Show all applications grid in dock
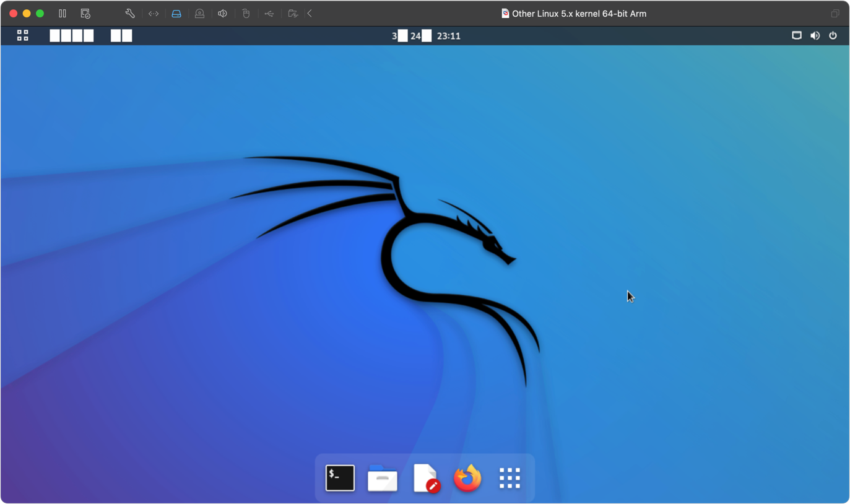This screenshot has width=850, height=504. pos(510,478)
